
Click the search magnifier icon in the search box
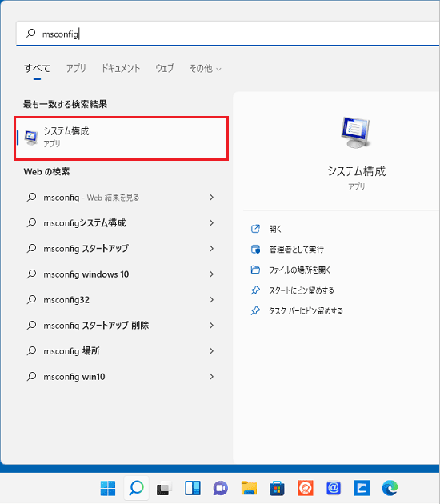click(x=31, y=33)
